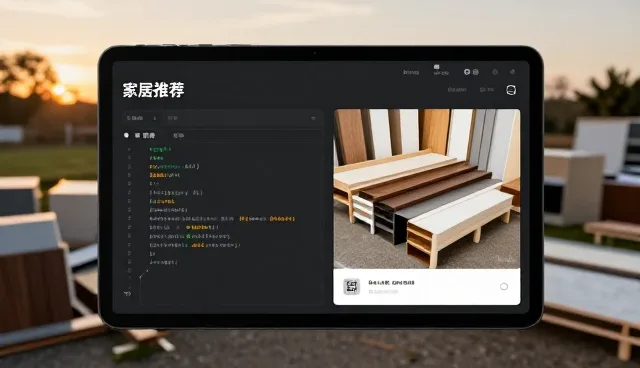Click the QR-style square icon in the product card

pos(351,286)
